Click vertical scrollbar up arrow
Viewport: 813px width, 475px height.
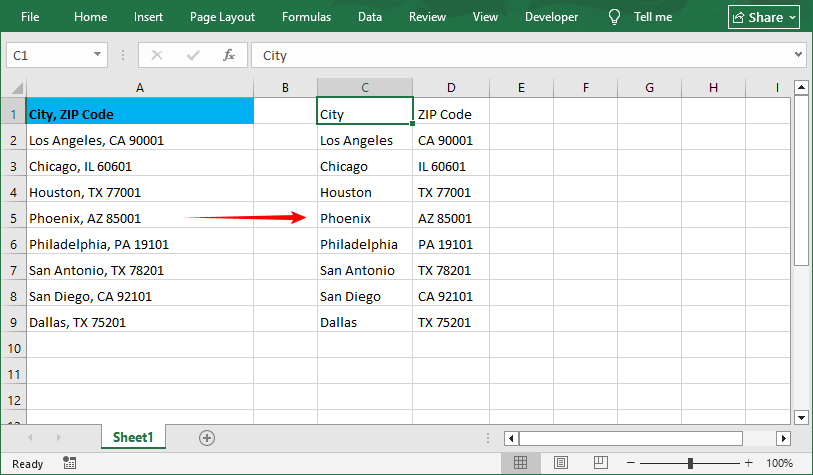pyautogui.click(x=801, y=87)
